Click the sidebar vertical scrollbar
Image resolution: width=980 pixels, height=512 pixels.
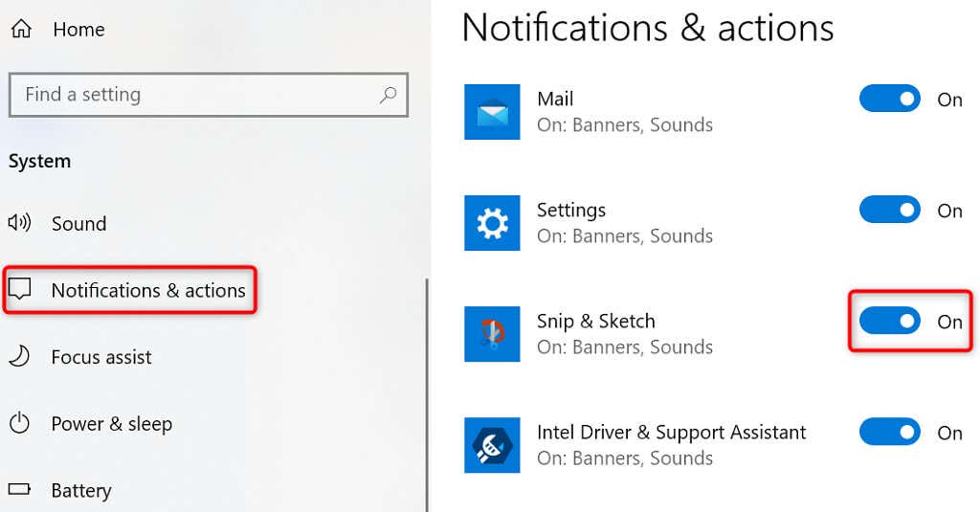coord(427,394)
